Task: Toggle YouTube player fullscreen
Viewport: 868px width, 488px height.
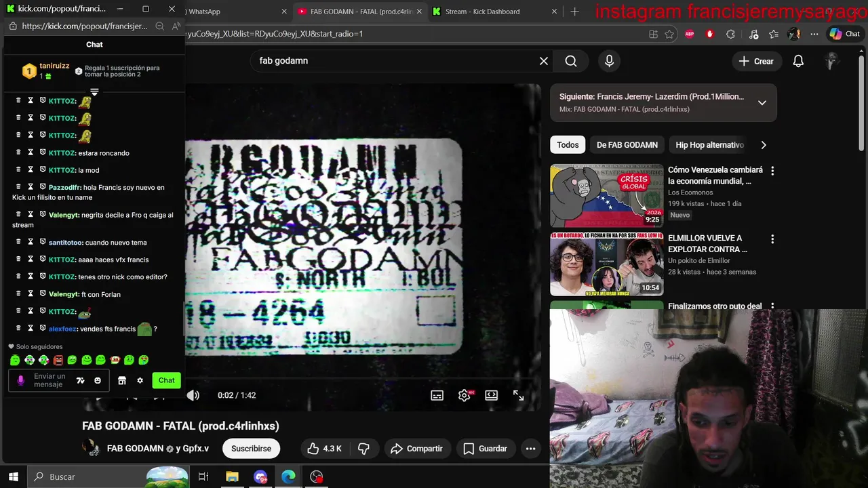Action: [x=519, y=395]
